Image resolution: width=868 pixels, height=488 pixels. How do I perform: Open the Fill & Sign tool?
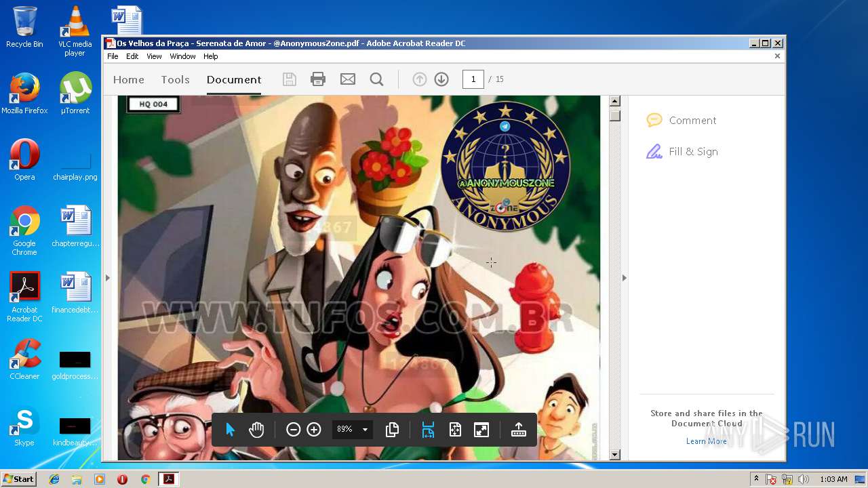click(x=682, y=151)
